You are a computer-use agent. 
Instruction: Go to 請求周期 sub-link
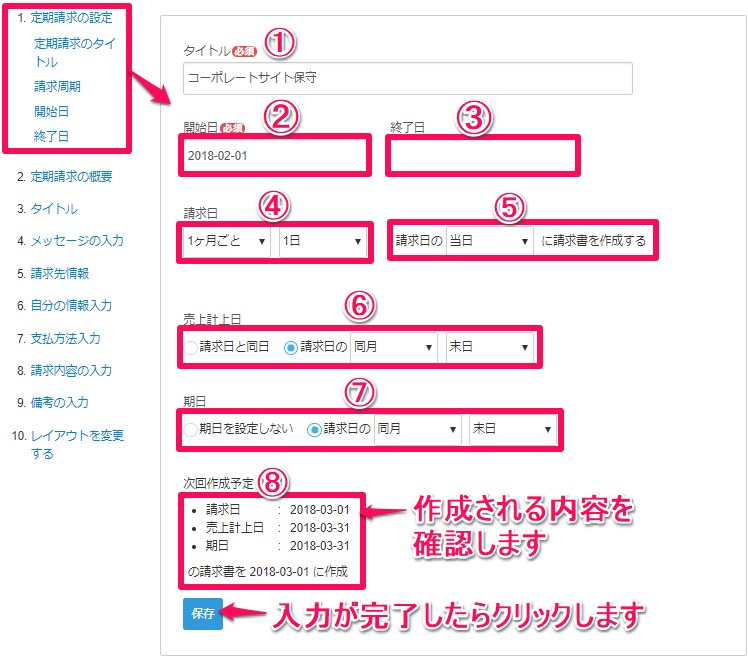(x=57, y=86)
